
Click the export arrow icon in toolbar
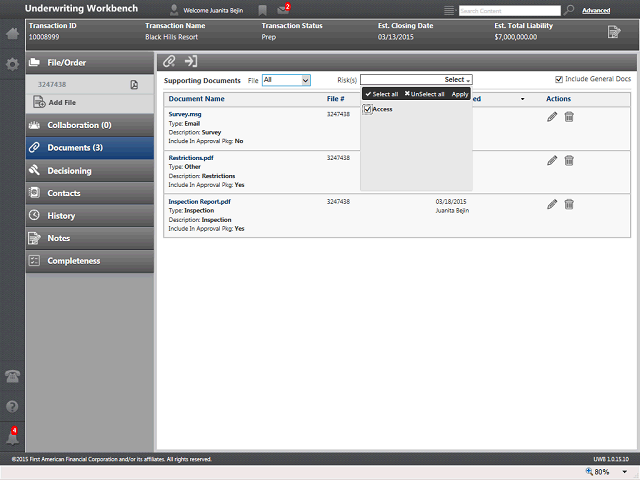pos(191,62)
